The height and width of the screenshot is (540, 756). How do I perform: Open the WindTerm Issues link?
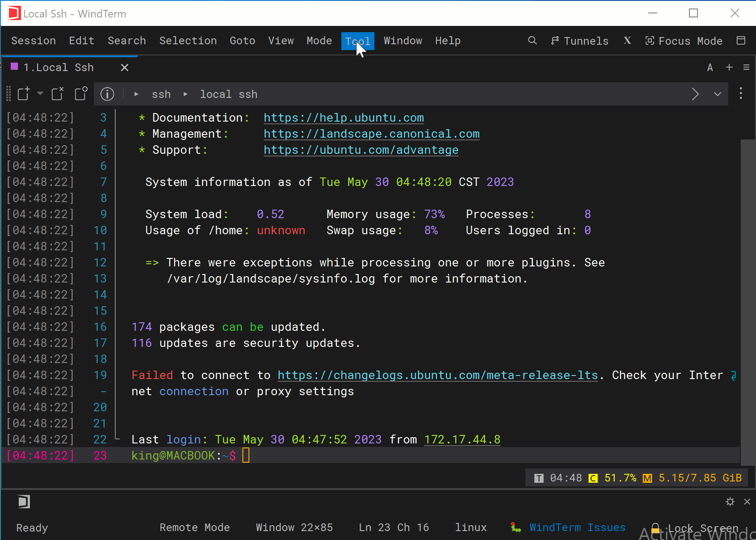pyautogui.click(x=577, y=527)
